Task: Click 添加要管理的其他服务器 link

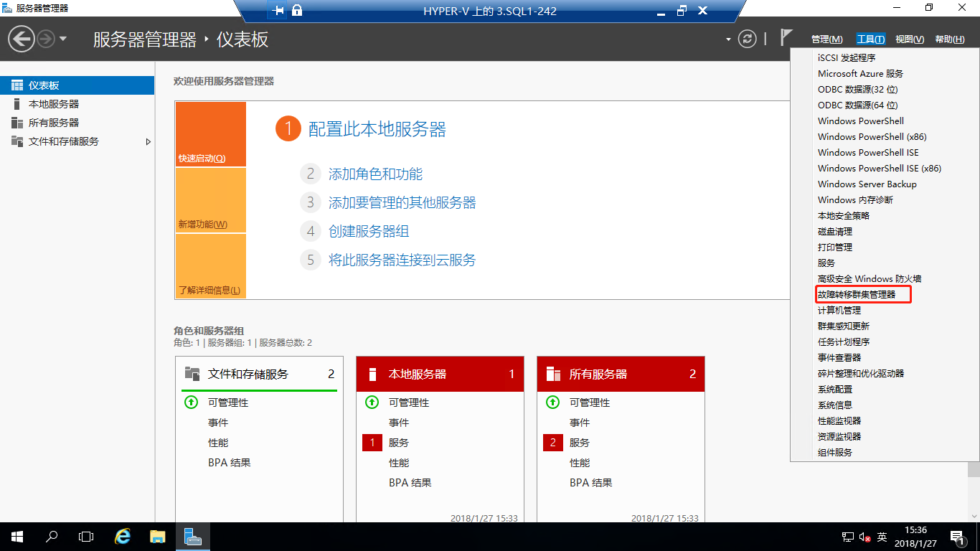Action: click(402, 202)
